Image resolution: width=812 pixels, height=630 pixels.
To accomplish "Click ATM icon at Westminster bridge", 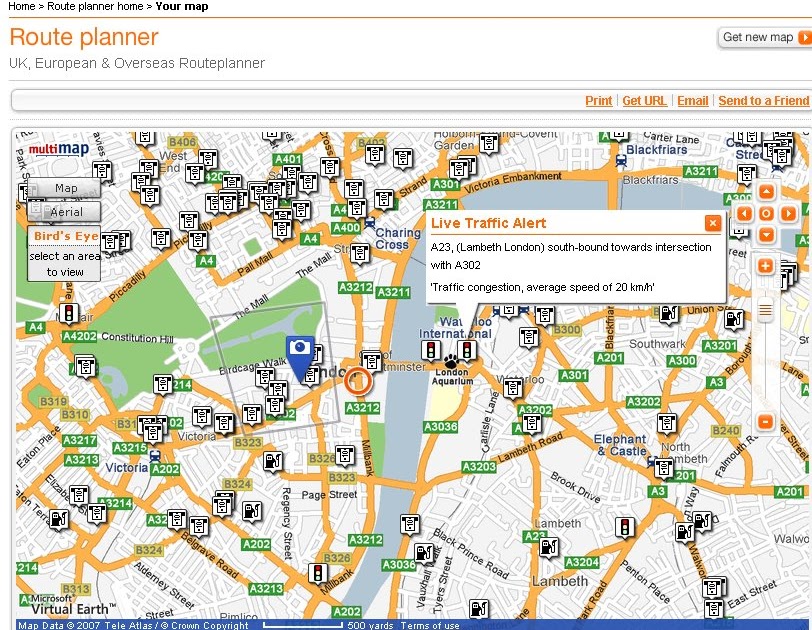I will [x=371, y=361].
